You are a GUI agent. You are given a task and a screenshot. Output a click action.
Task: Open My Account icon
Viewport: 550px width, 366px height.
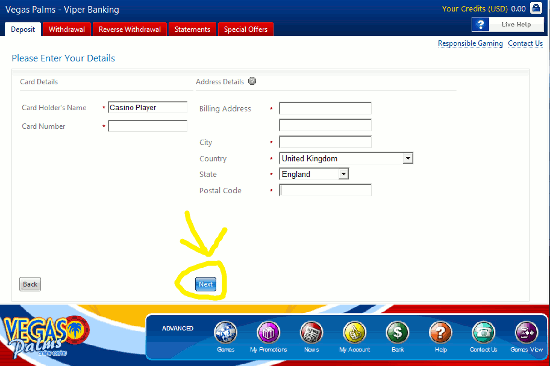tap(355, 333)
